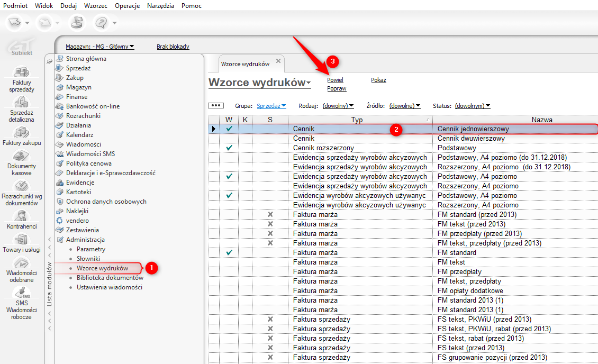Open the Źródło (dowolne) filter dropdown
This screenshot has height=364, width=598.
[x=405, y=106]
